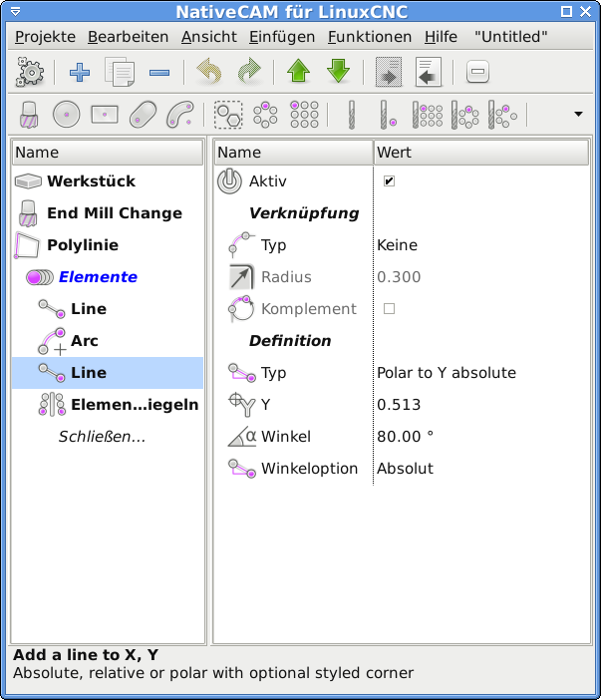601x700 pixels.
Task: Move item up with green up arrow
Action: pos(298,71)
